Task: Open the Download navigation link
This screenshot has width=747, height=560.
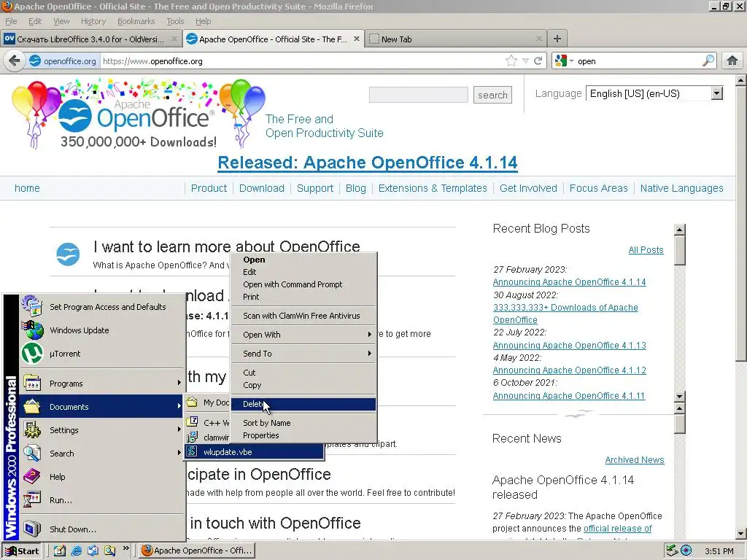Action: (x=262, y=188)
